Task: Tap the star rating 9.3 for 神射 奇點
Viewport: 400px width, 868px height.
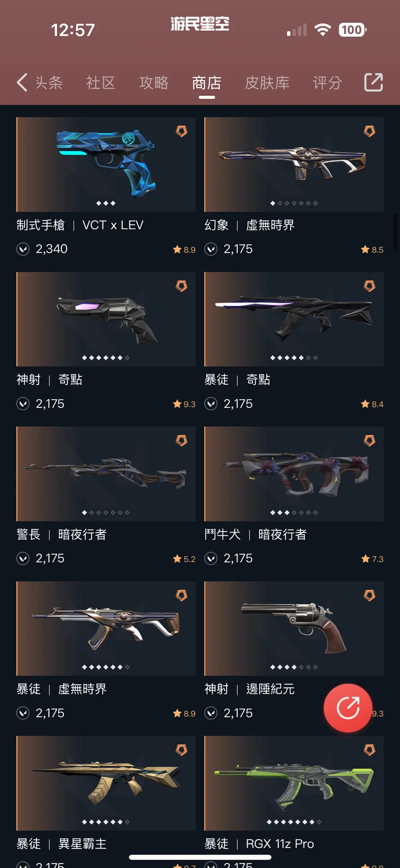Action: click(184, 404)
